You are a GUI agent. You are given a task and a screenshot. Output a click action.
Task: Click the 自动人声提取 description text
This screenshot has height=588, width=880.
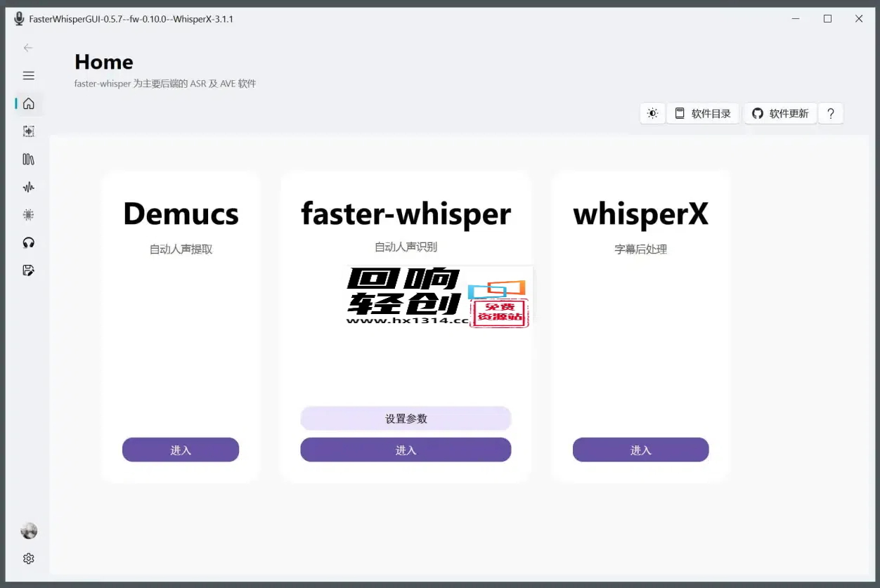click(x=181, y=249)
